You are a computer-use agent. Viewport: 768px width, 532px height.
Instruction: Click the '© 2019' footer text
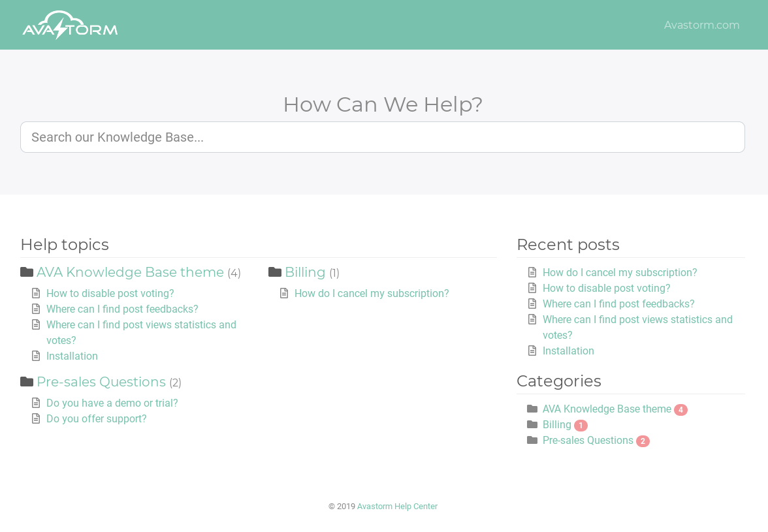[x=342, y=506]
